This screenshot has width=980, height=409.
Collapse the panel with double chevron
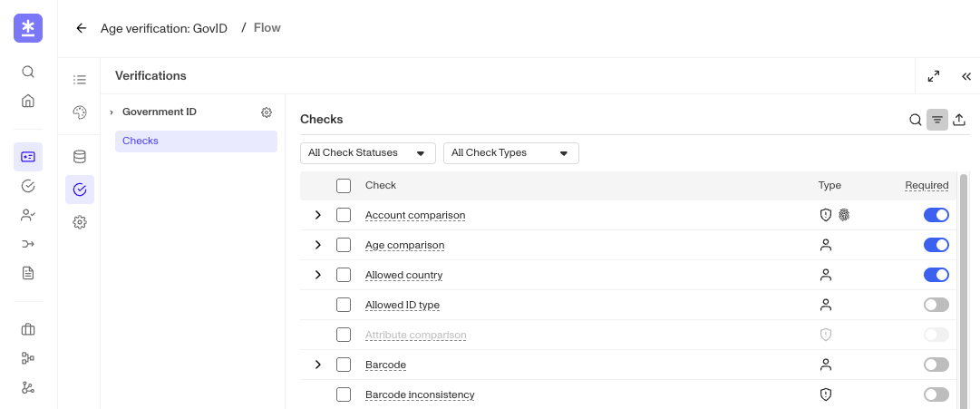966,76
